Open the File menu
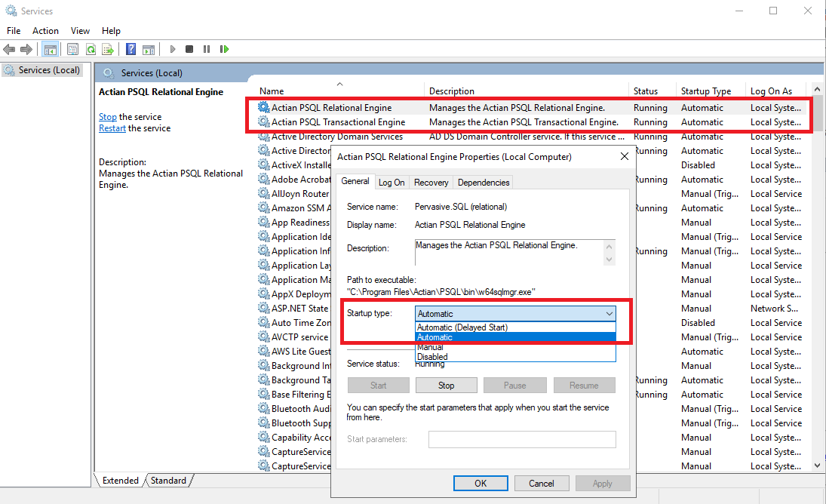Screen dimensions: 826x504 coord(14,30)
